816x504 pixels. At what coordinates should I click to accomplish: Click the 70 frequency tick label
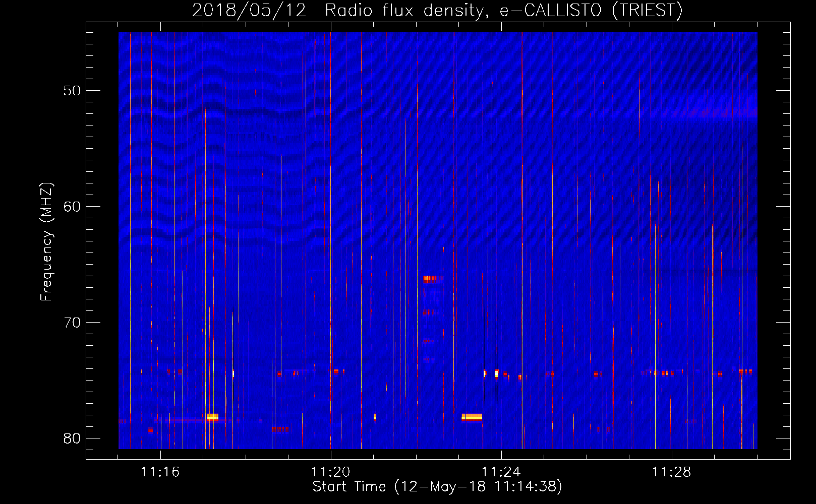point(72,323)
